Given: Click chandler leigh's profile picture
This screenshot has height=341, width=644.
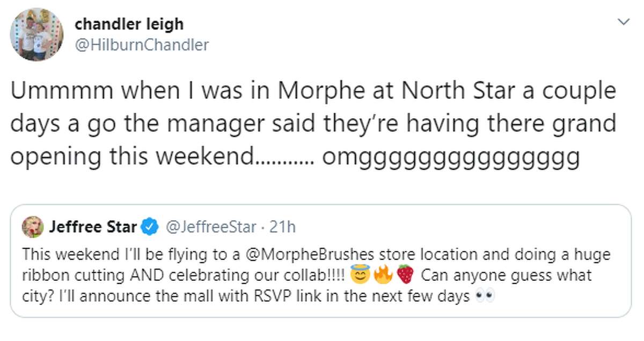Looking at the screenshot, I should click(36, 34).
